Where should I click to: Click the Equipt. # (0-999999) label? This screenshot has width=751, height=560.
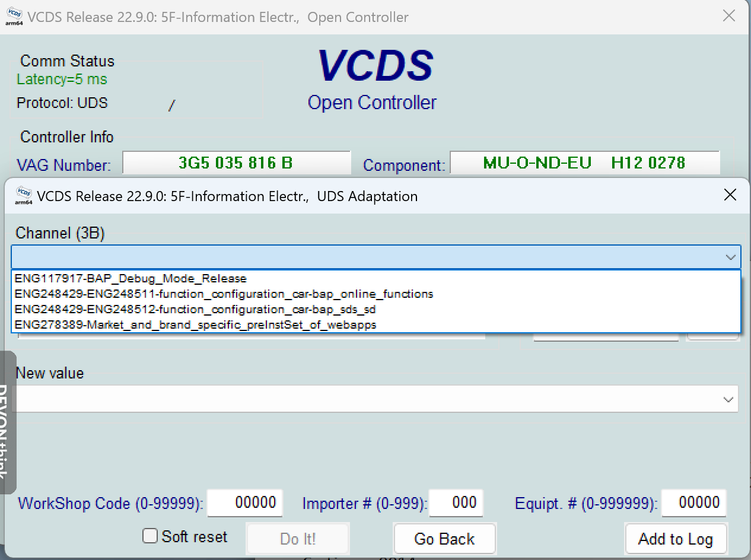(x=586, y=504)
